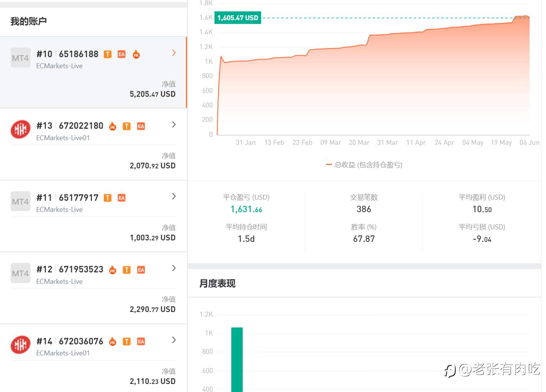Click the 386 trade count value
The width and height of the screenshot is (546, 392).
[x=364, y=209]
